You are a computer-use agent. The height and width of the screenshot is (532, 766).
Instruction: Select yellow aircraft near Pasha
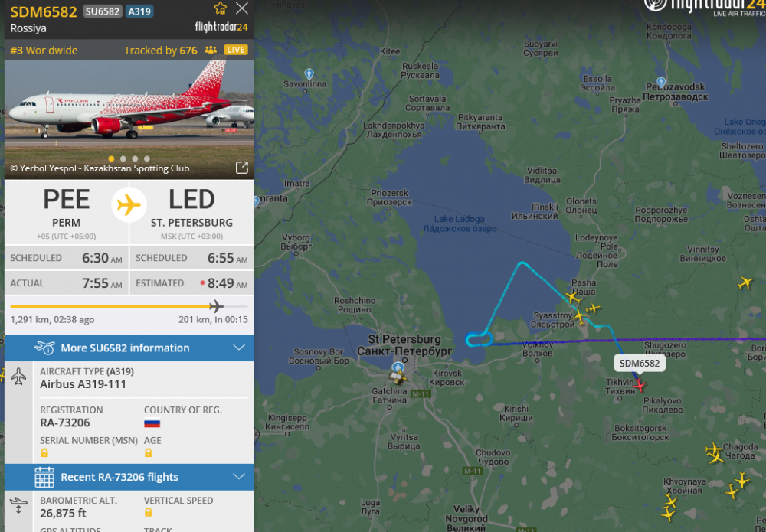point(572,297)
